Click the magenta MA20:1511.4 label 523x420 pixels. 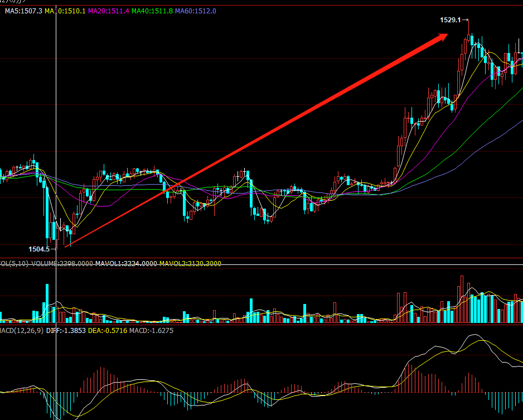tap(109, 11)
